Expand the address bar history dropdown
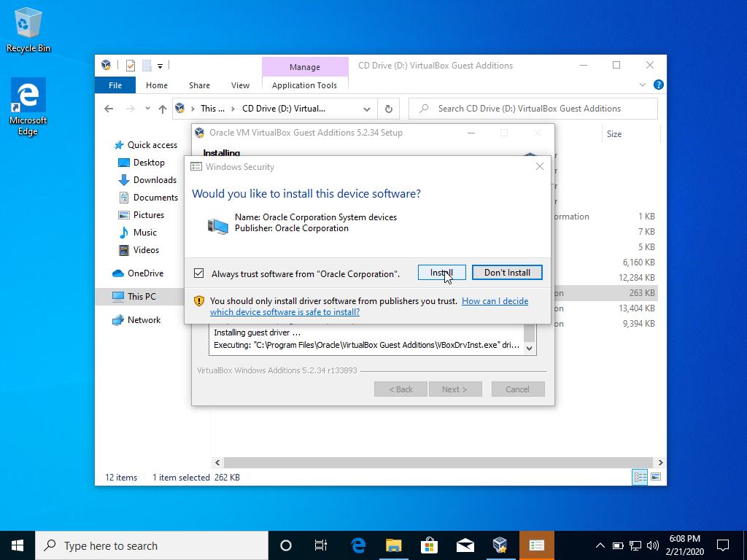This screenshot has width=747, height=560. (367, 109)
